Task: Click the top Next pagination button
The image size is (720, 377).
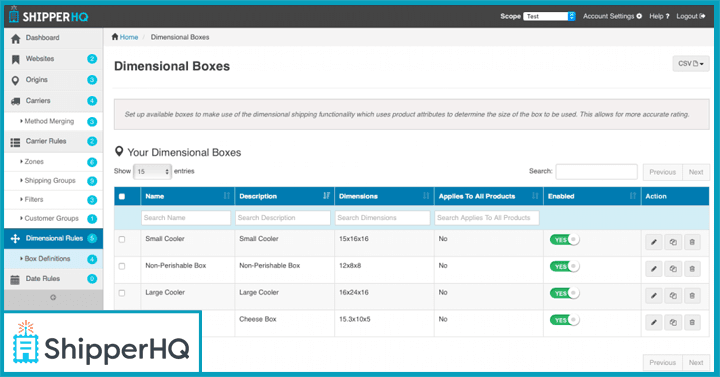Action: click(x=696, y=172)
